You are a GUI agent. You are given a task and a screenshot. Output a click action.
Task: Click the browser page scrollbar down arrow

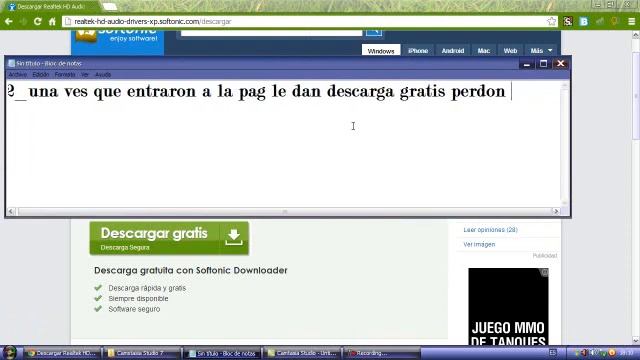[x=636, y=340]
